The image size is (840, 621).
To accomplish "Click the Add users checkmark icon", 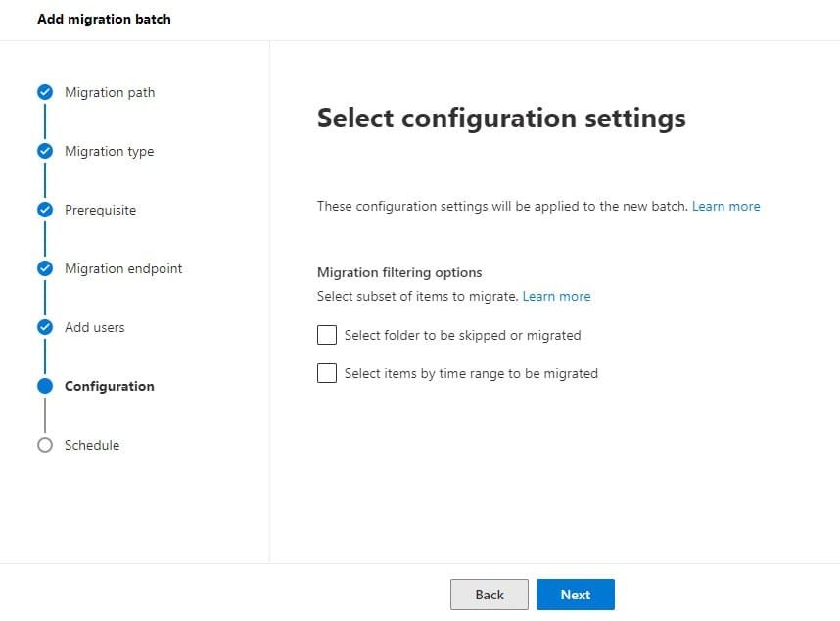I will coord(44,327).
